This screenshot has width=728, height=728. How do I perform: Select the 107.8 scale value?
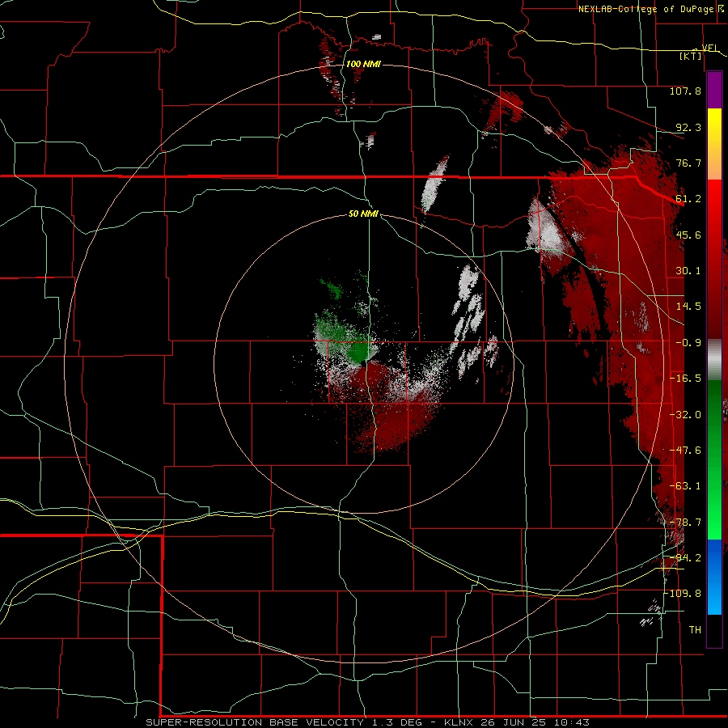click(x=685, y=91)
